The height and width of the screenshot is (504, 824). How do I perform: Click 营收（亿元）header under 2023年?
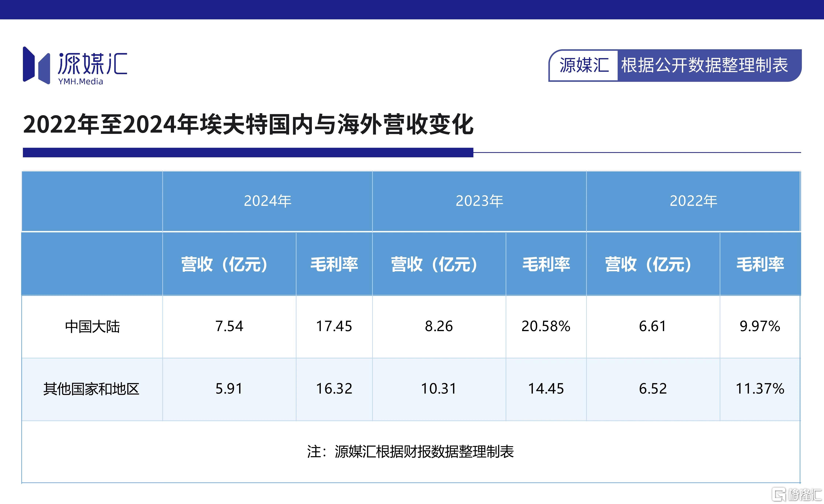click(x=439, y=264)
